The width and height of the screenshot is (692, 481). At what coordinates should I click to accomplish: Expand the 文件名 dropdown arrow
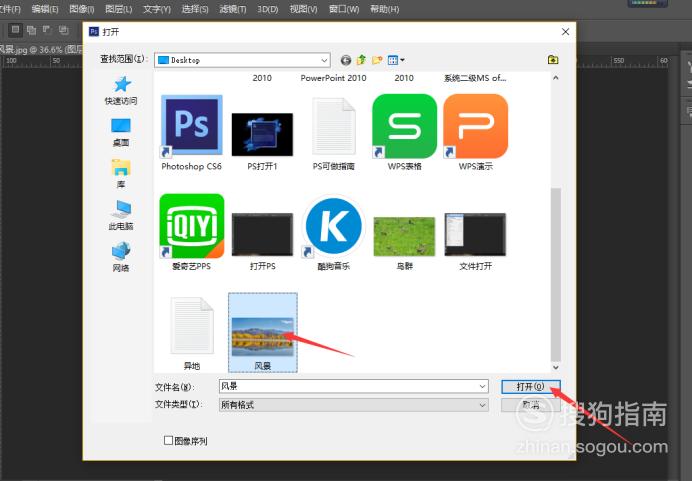point(482,387)
